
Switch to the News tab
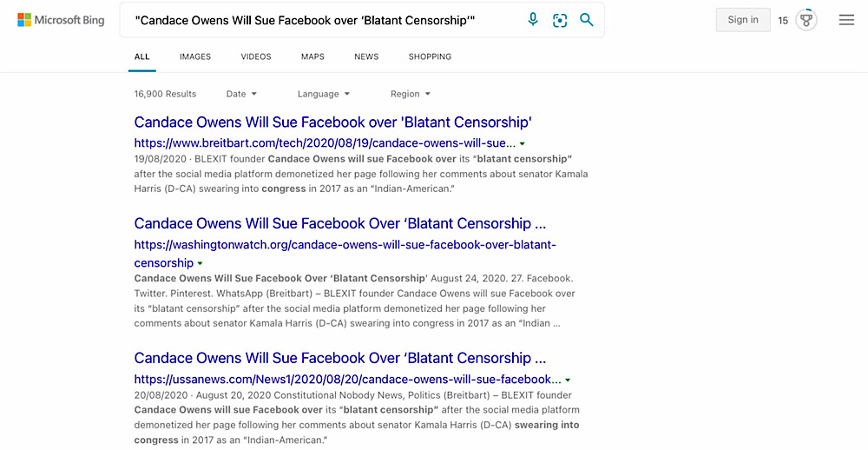tap(366, 56)
